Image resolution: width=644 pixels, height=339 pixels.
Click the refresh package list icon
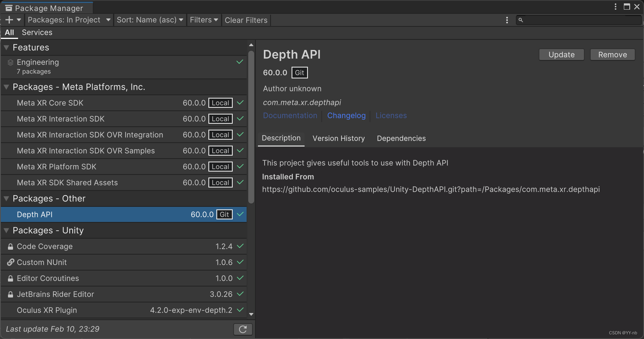pyautogui.click(x=243, y=329)
